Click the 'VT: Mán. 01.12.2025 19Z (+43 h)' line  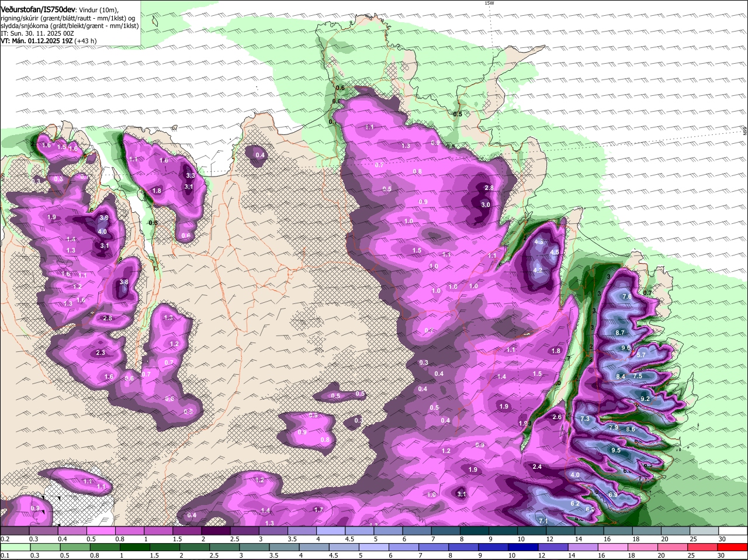pyautogui.click(x=49, y=41)
